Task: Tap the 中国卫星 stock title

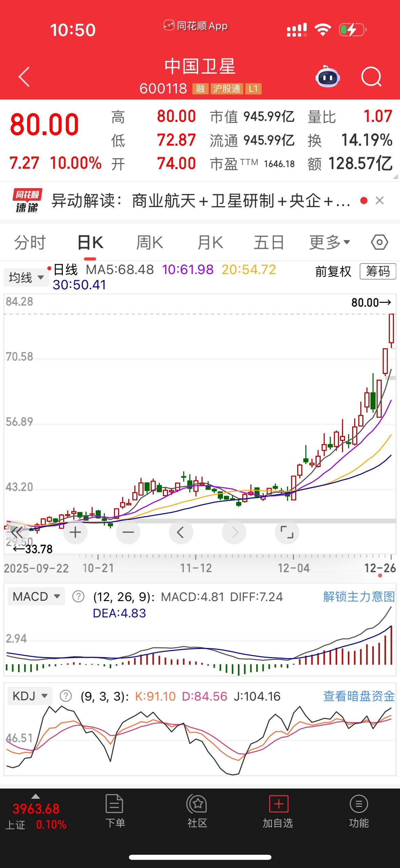Action: point(200,66)
